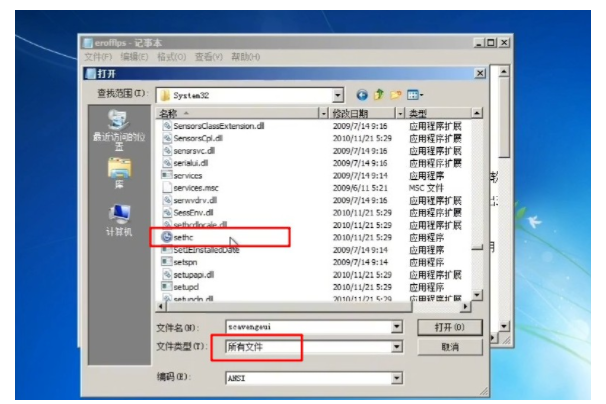606x404 pixels.
Task: Click the 打开(O) button
Action: [x=449, y=327]
